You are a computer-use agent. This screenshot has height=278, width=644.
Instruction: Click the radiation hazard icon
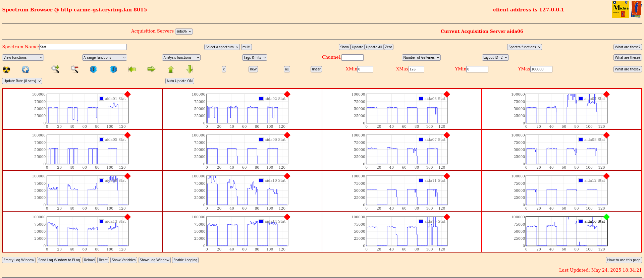tap(6, 69)
